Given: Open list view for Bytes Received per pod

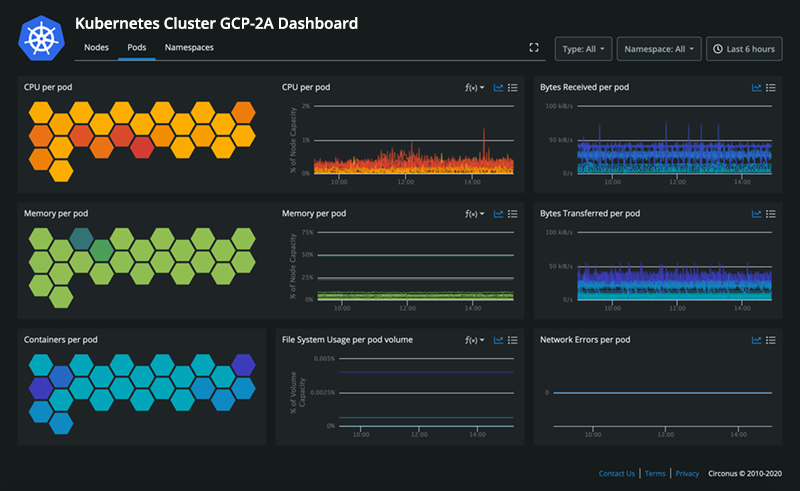Looking at the screenshot, I should click(x=771, y=88).
